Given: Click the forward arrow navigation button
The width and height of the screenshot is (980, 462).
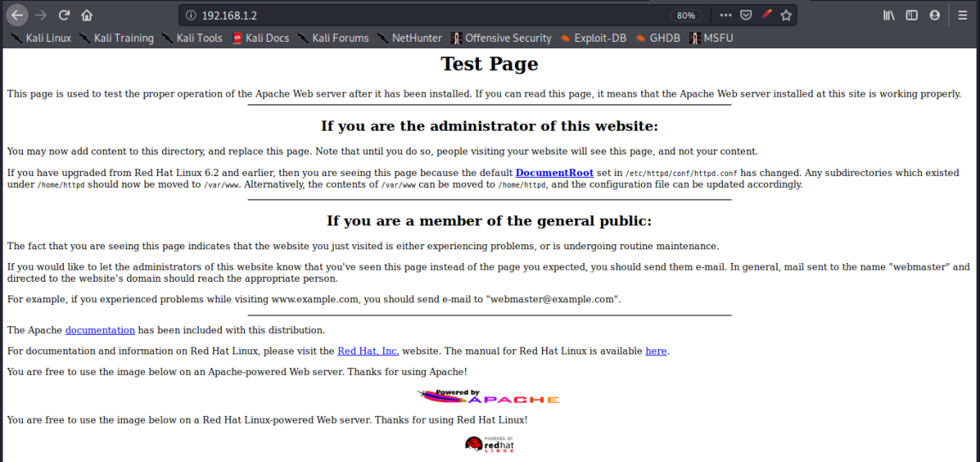Looking at the screenshot, I should pyautogui.click(x=41, y=15).
